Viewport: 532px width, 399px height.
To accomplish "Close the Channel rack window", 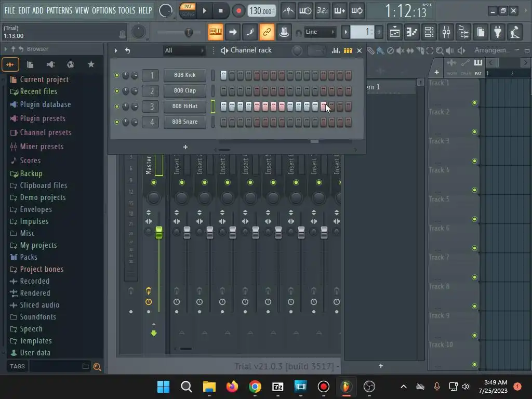I will pos(360,50).
